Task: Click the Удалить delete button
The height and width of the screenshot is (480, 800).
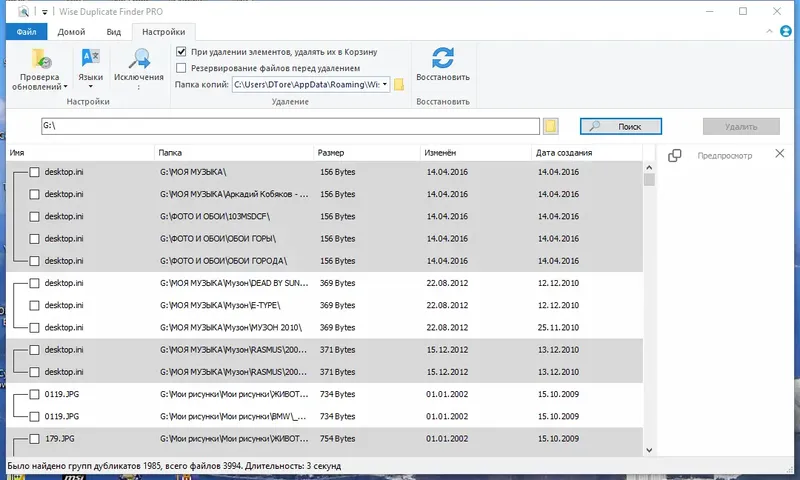Action: click(741, 127)
